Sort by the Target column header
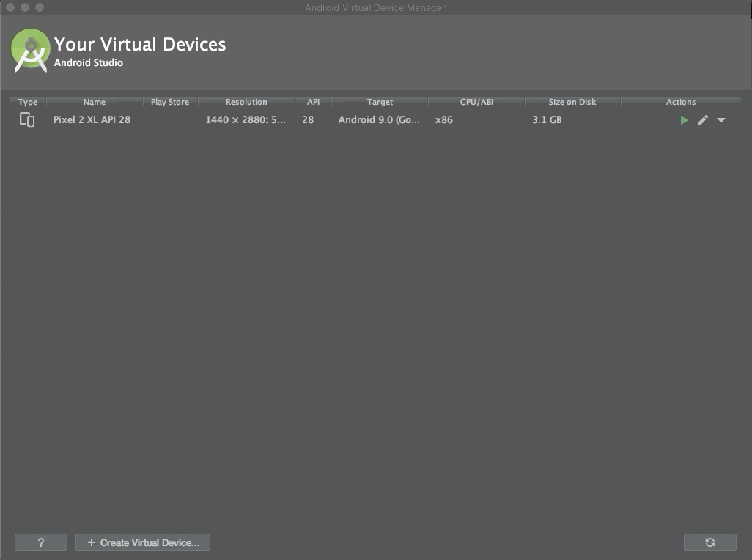752x560 pixels. [x=380, y=102]
